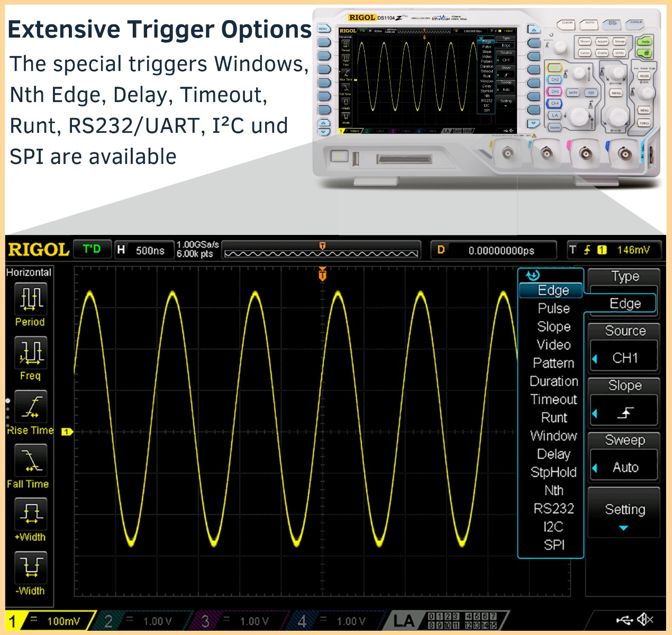Click the muted speaker icon
This screenshot has height=635, width=672.
[645, 619]
